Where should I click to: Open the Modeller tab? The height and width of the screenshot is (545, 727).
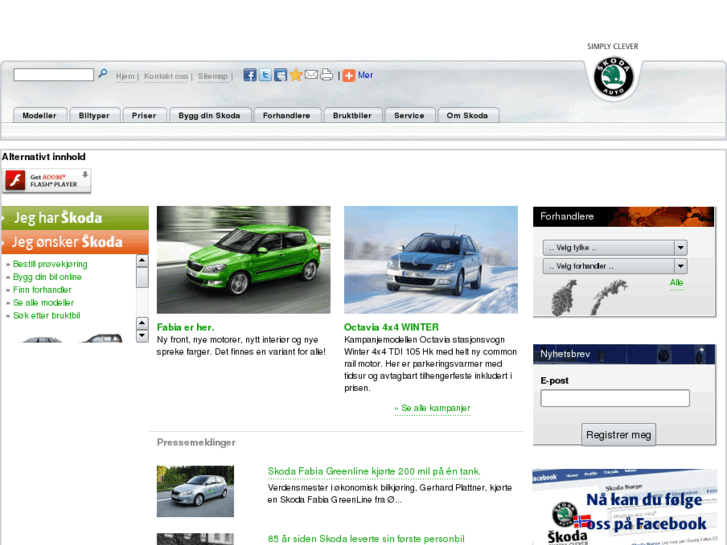coord(39,115)
